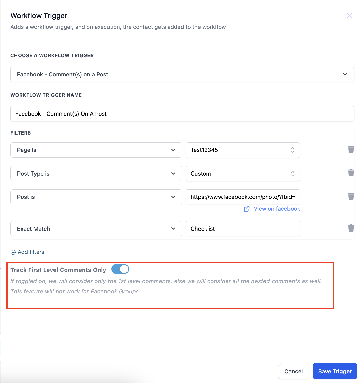Delete the Post Is filter row
The image size is (363, 383).
tap(351, 196)
